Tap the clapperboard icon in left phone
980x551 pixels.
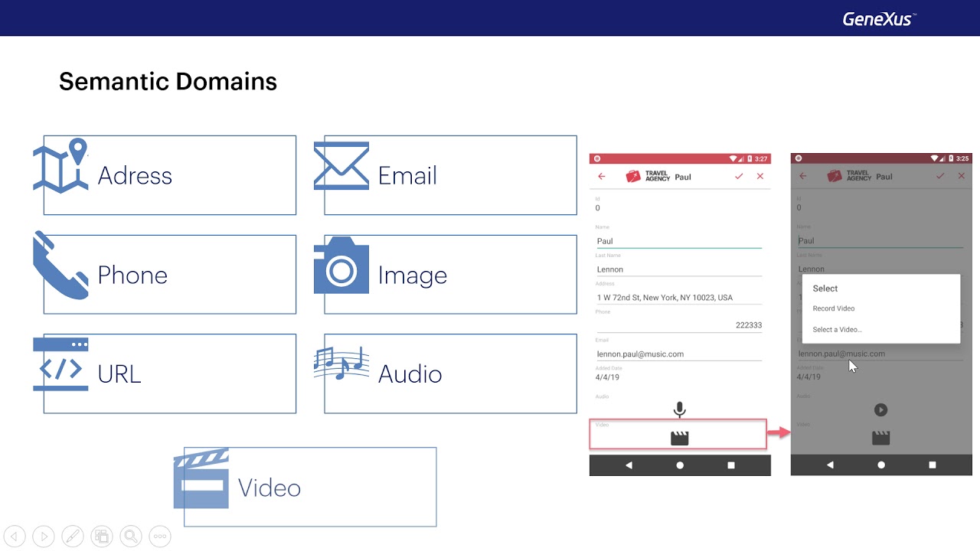tap(679, 438)
